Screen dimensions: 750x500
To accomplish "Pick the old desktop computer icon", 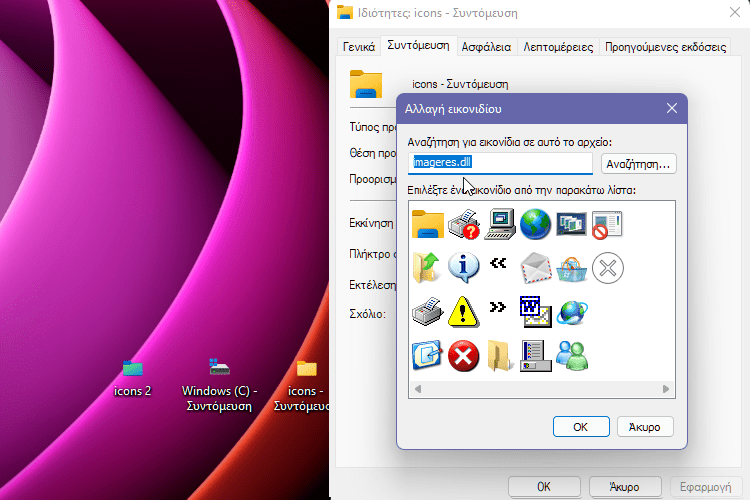I will 500,224.
